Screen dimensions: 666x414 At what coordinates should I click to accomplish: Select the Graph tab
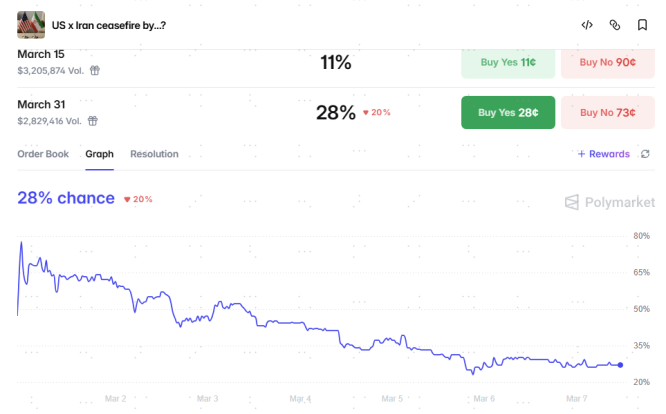tap(99, 154)
